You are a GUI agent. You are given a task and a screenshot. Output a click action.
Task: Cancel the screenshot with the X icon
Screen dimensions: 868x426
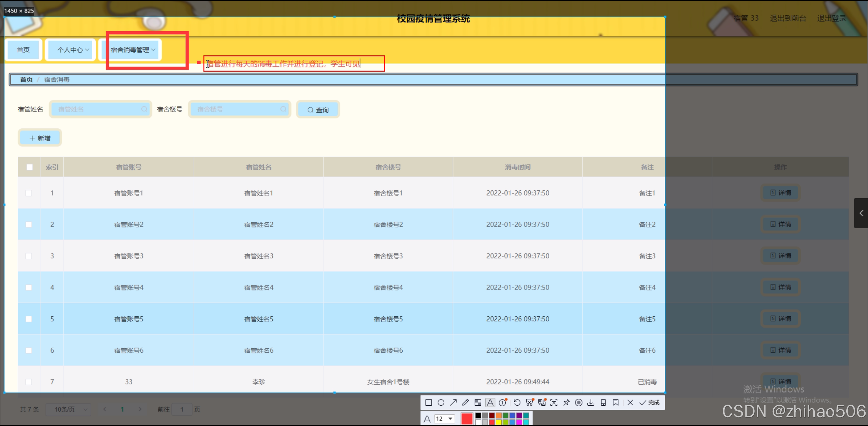pyautogui.click(x=630, y=403)
